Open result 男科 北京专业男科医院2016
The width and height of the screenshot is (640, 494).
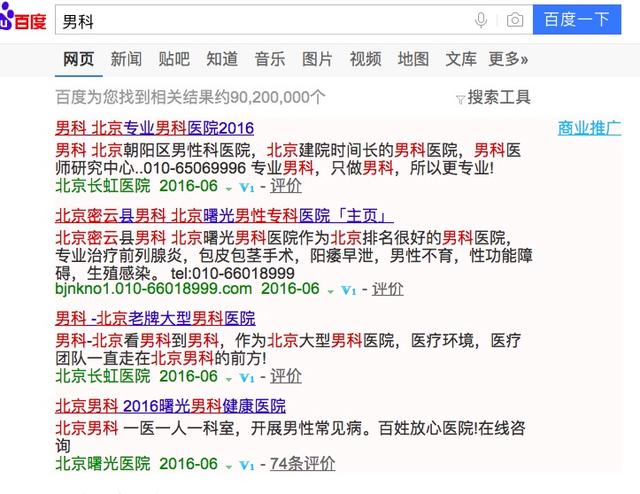coord(155,128)
